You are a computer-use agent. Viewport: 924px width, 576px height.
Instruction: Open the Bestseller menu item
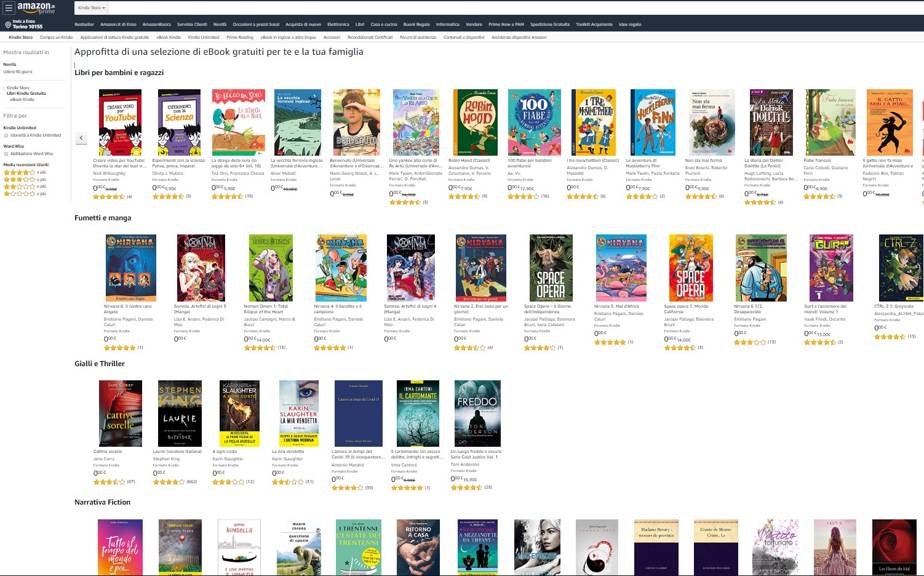click(x=84, y=25)
